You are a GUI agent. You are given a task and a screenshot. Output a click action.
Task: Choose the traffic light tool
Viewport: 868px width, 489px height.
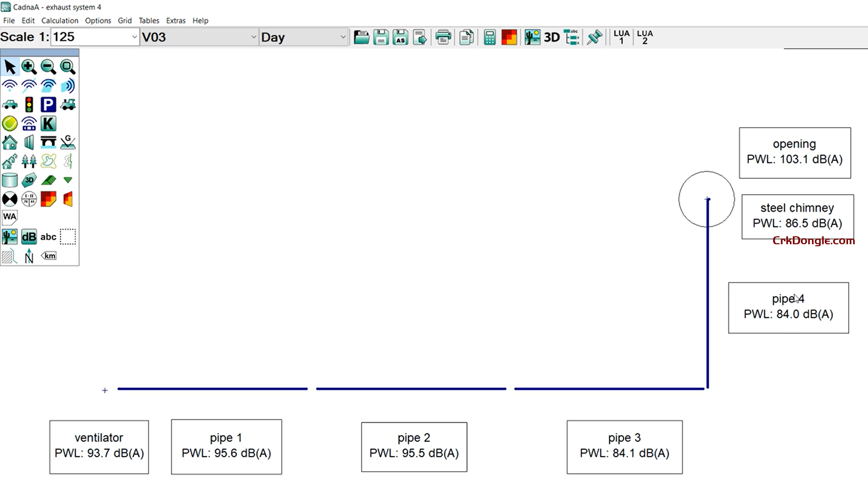click(29, 105)
